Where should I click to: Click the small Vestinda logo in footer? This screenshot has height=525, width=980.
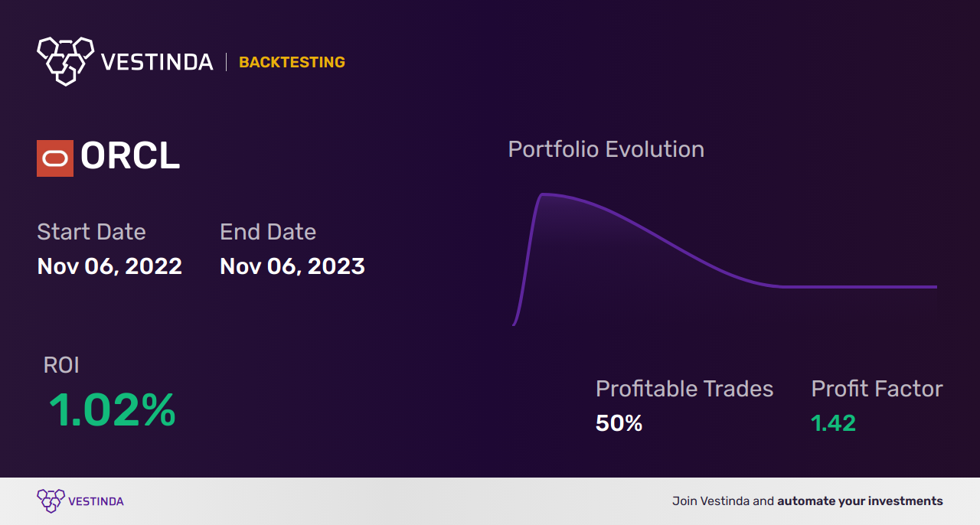pos(51,501)
